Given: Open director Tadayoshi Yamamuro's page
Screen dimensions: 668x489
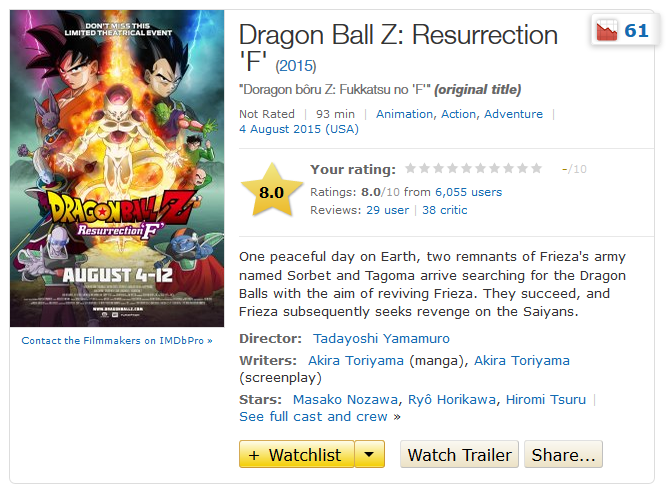Looking at the screenshot, I should click(381, 338).
